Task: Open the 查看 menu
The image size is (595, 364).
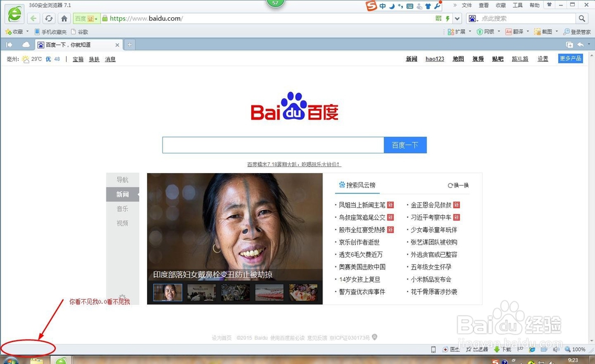Action: (x=484, y=5)
